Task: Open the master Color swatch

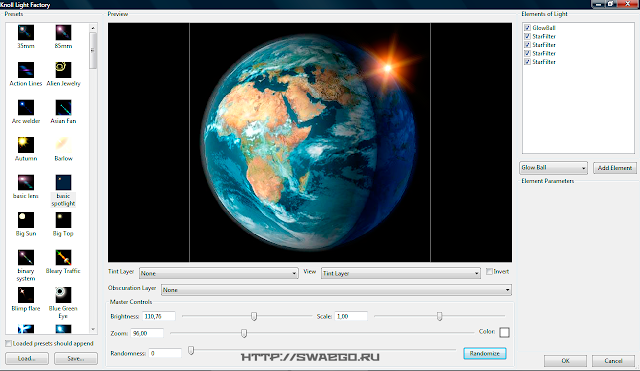Action: pos(504,332)
